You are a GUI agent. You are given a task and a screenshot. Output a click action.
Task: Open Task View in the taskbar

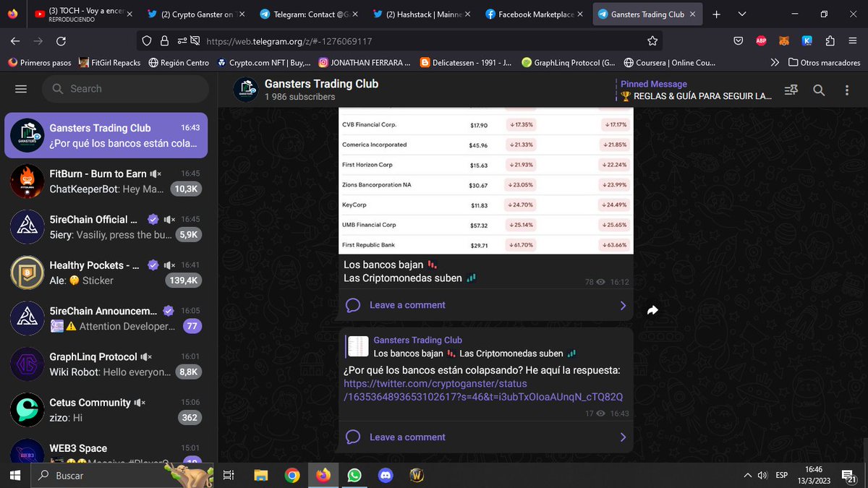coord(229,475)
